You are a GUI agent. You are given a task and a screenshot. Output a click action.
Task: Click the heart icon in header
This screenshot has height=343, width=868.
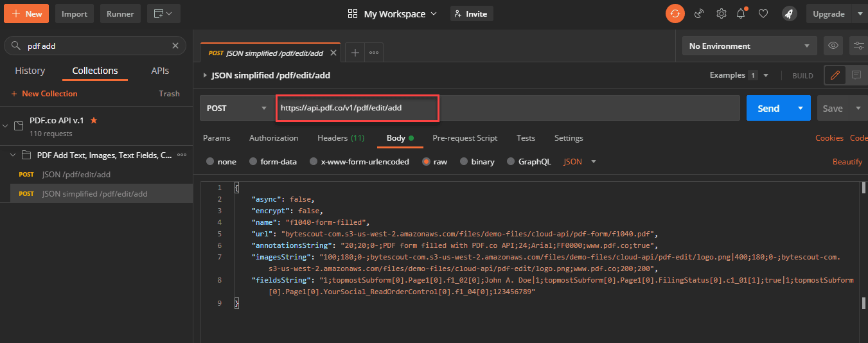(x=763, y=13)
